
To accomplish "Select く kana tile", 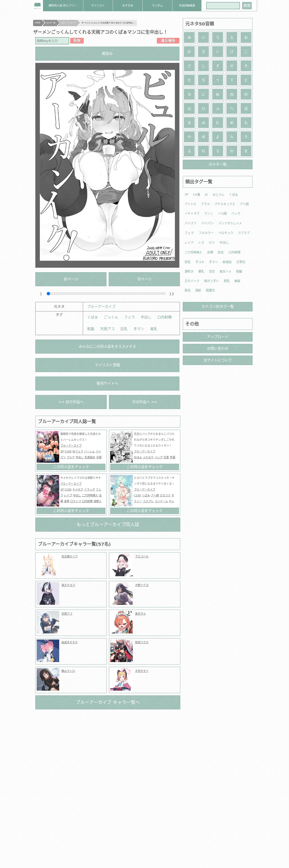I will coord(218,52).
